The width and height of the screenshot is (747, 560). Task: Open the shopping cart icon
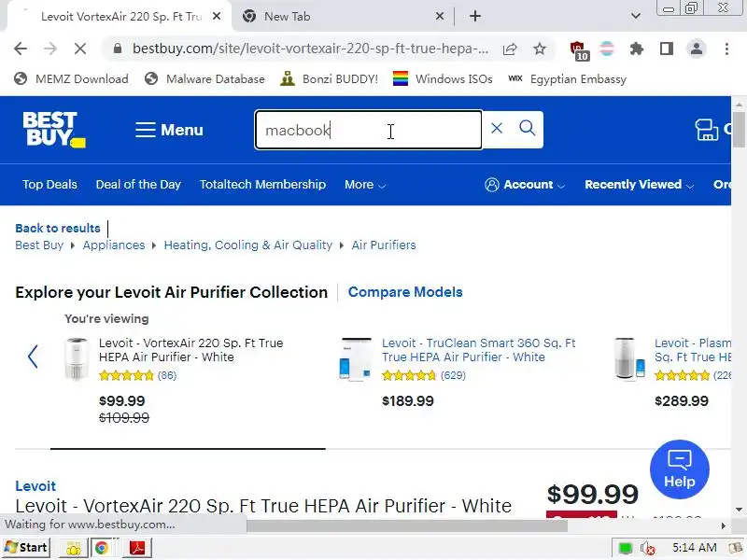708,130
